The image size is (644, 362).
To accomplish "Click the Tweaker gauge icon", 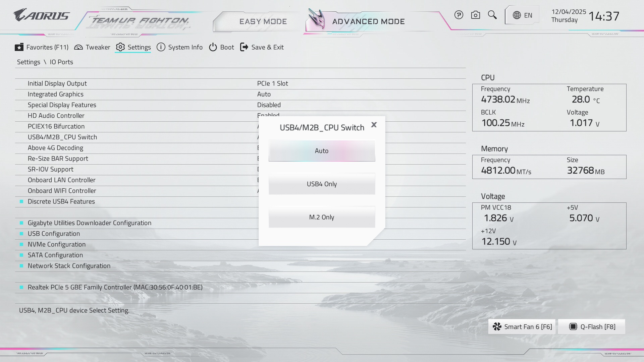I will pos(78,47).
